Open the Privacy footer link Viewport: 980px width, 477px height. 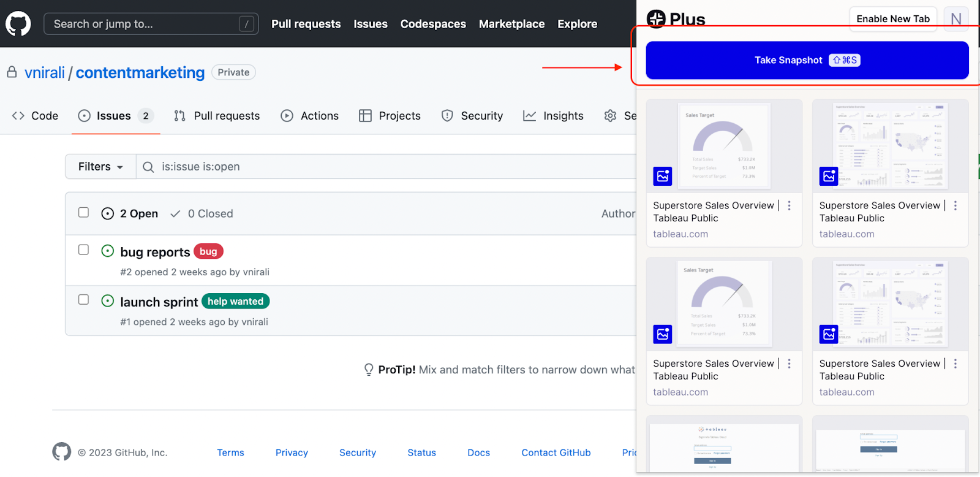[x=292, y=452]
